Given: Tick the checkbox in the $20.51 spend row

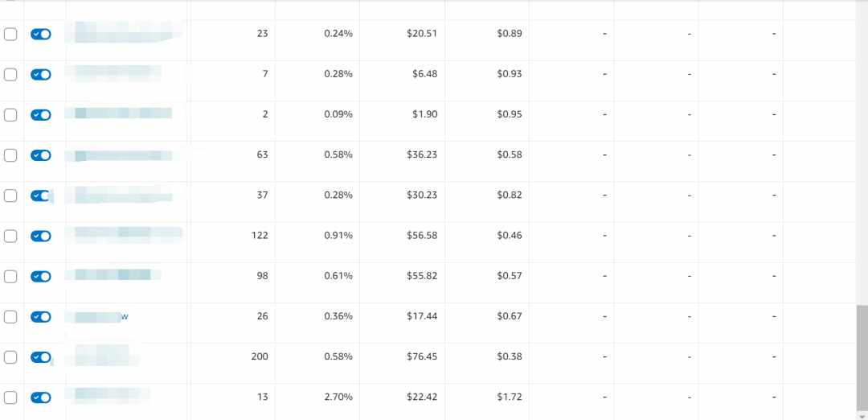Looking at the screenshot, I should pos(10,35).
